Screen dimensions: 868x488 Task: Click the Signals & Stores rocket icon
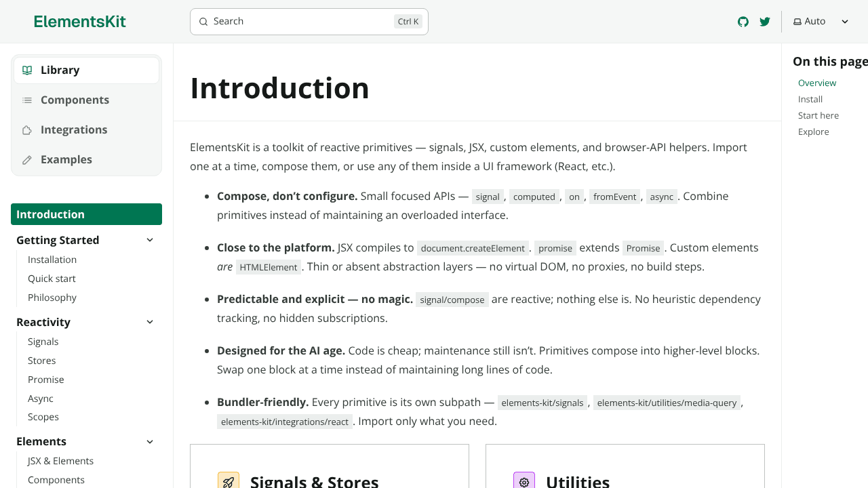click(229, 483)
